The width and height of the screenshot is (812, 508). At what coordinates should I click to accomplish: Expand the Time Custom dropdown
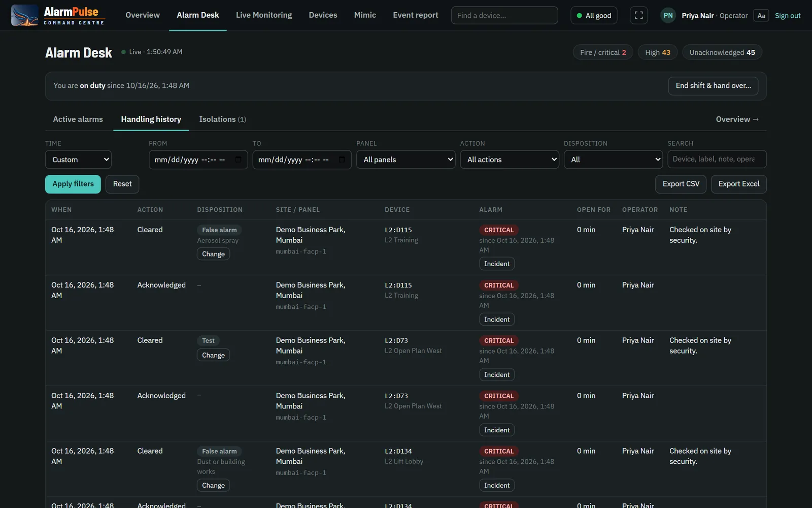(x=78, y=160)
